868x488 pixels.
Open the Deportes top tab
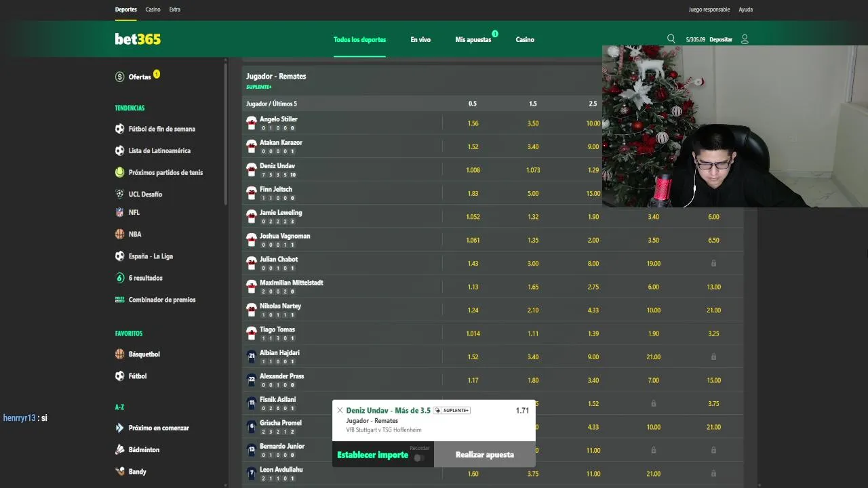(126, 9)
